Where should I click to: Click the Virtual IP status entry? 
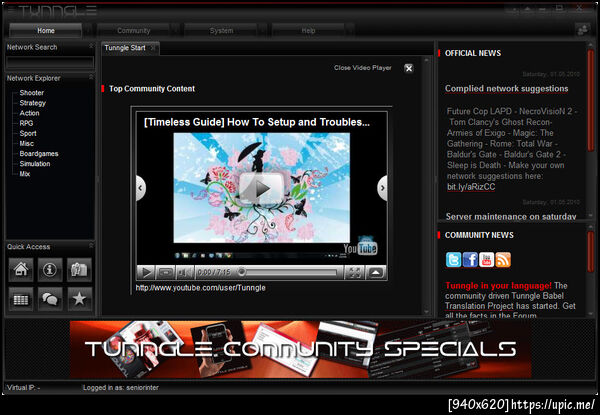click(x=23, y=387)
